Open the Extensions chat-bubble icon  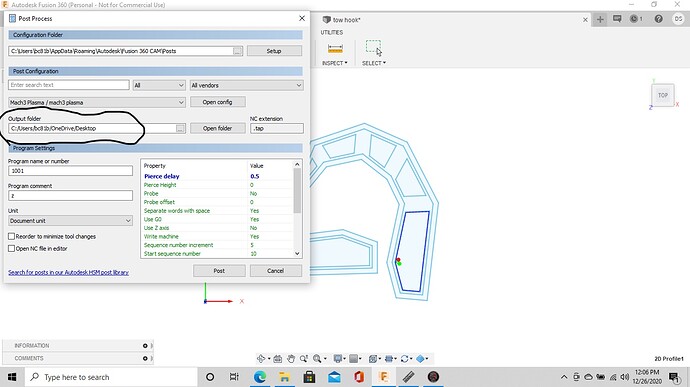coord(617,19)
